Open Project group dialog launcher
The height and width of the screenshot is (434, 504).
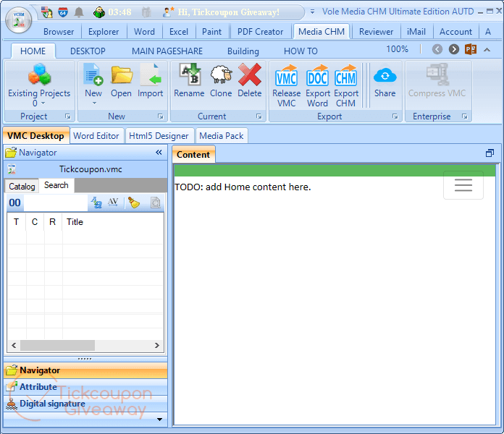click(68, 116)
